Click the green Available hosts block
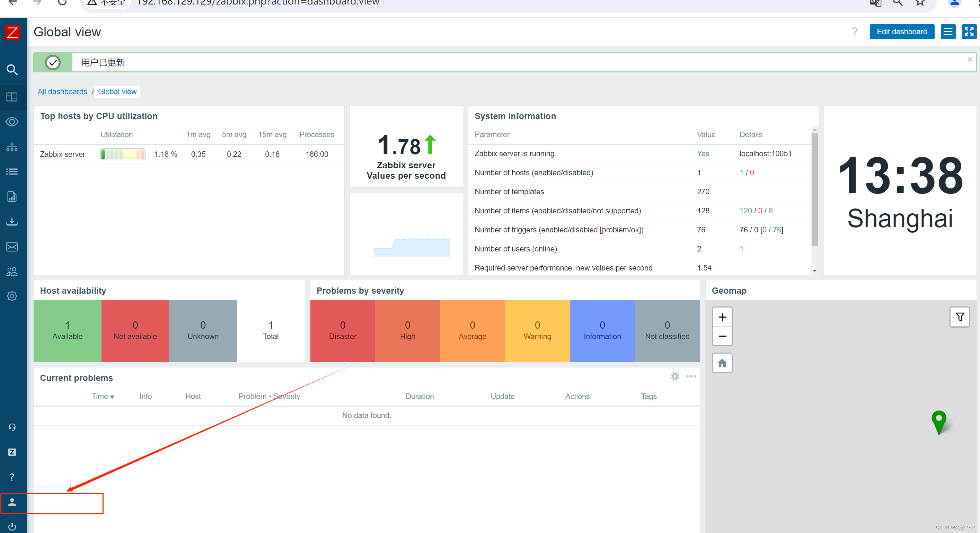The height and width of the screenshot is (533, 980). click(67, 331)
